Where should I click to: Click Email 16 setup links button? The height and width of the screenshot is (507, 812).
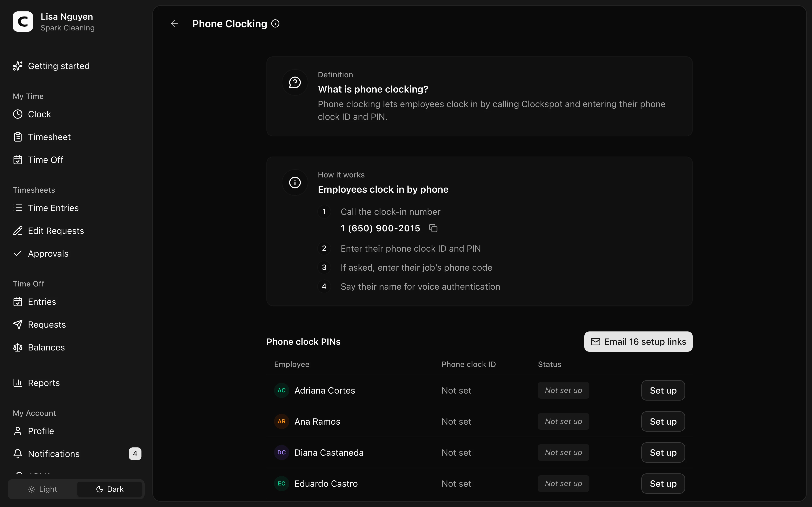(x=638, y=342)
